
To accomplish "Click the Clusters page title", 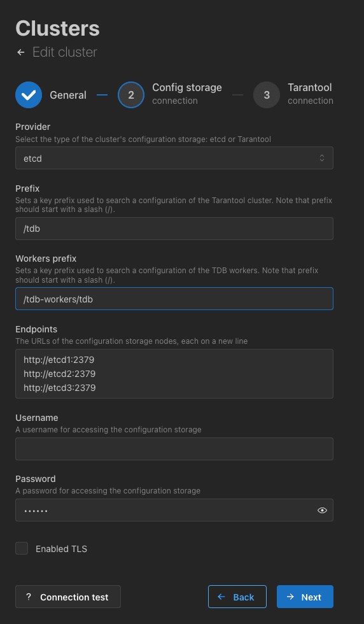I will tap(58, 29).
